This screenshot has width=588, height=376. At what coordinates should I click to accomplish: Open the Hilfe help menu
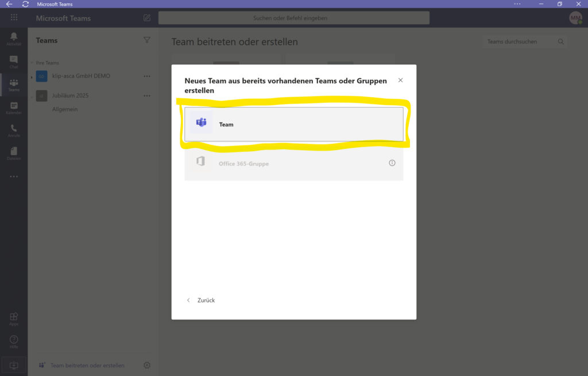[x=14, y=342]
